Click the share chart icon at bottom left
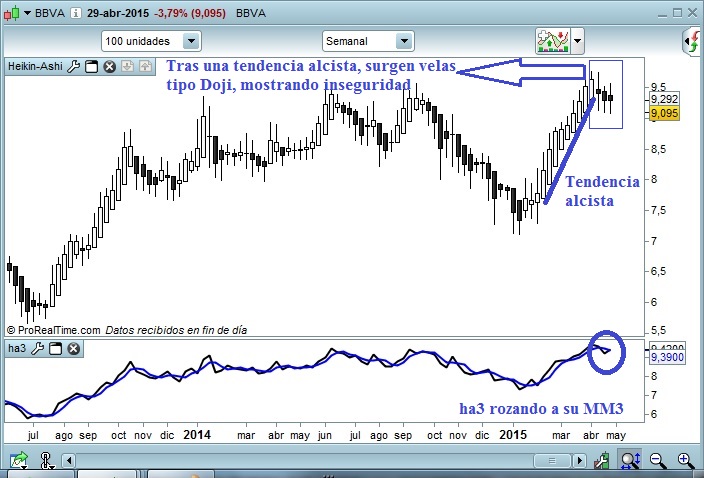The width and height of the screenshot is (704, 478). point(18,460)
